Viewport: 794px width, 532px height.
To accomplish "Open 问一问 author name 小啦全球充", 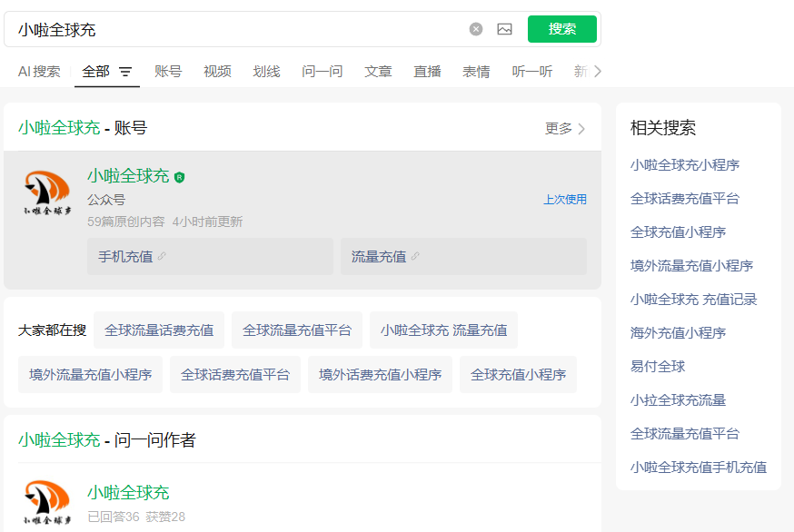I will [128, 493].
